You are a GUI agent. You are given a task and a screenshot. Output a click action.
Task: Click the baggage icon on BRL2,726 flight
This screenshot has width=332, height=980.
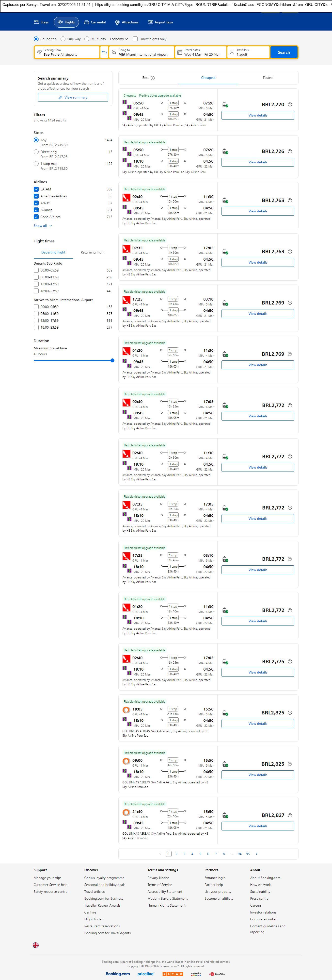tap(225, 152)
